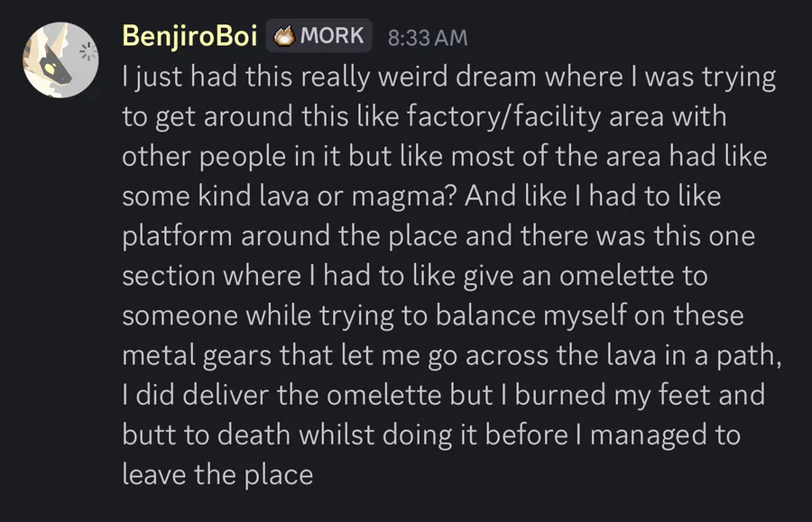Click the 8:33 AM timestamp

click(428, 38)
